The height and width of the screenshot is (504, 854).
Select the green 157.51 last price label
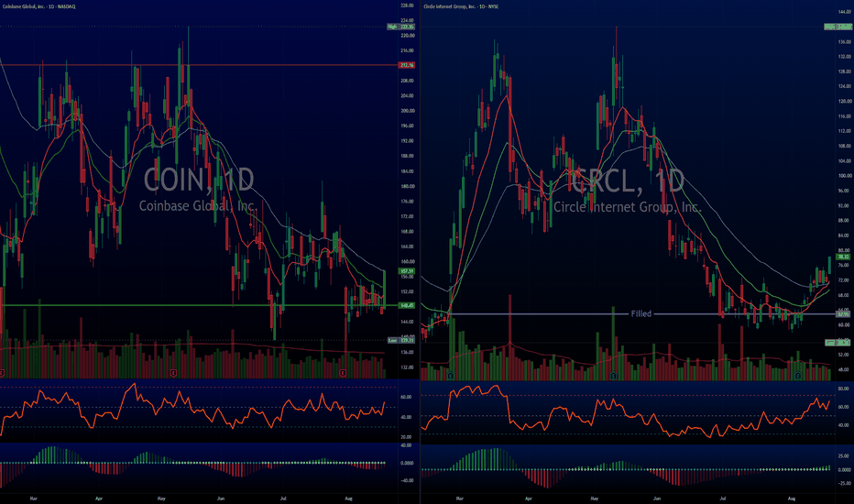[x=406, y=271]
